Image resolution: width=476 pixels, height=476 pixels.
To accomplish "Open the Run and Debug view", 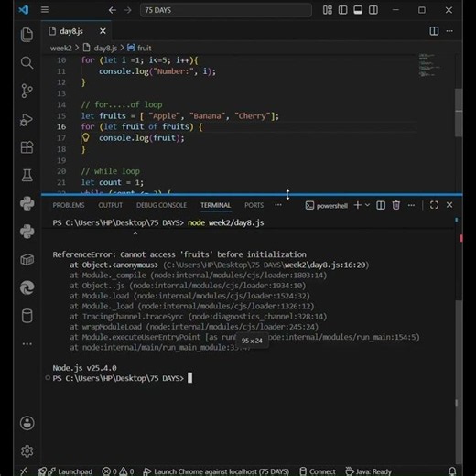I will (x=27, y=119).
